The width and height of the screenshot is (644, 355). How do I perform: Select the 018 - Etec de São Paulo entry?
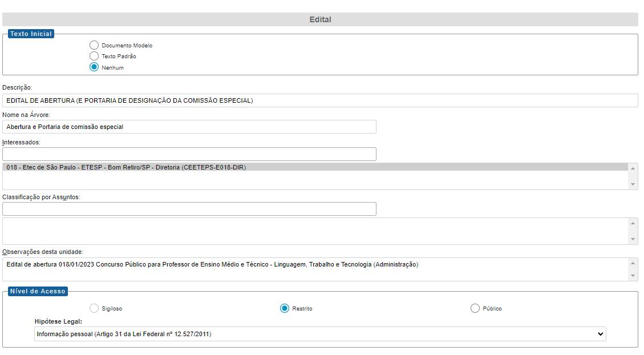click(x=314, y=167)
